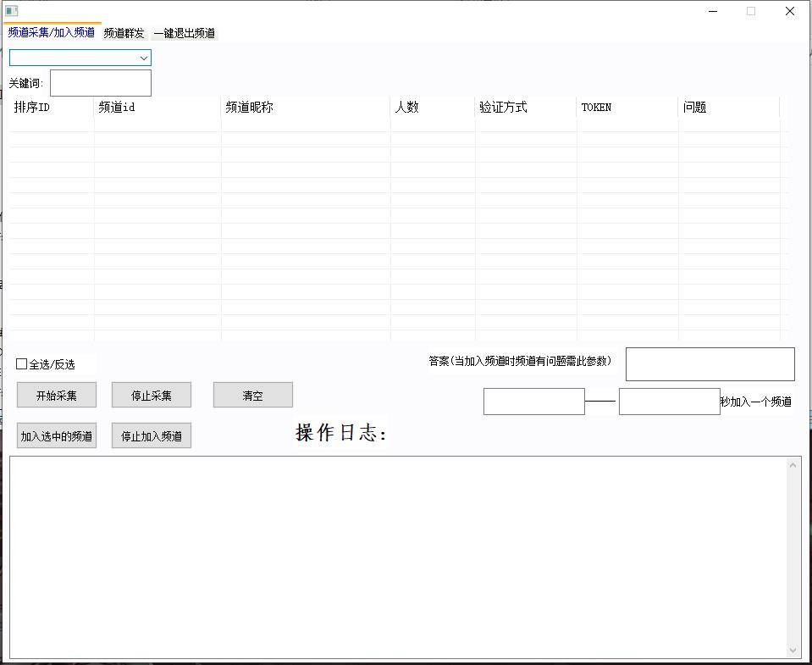
Task: Toggle the 全选/反选 checkbox
Action: (x=22, y=364)
